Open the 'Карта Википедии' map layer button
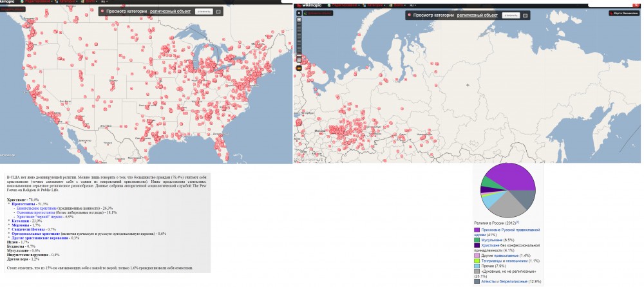The height and width of the screenshot is (287, 644). (x=624, y=14)
